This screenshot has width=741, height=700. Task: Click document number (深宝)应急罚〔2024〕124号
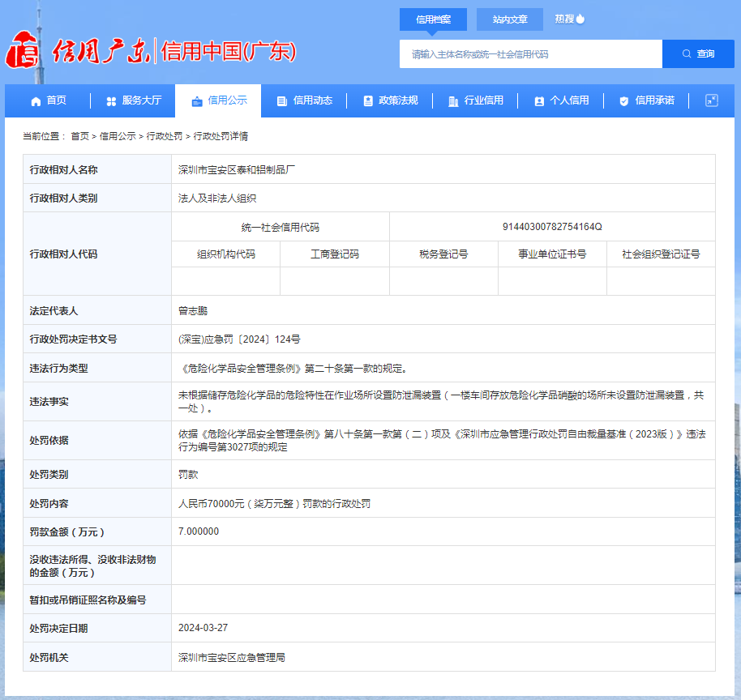pyautogui.click(x=239, y=339)
